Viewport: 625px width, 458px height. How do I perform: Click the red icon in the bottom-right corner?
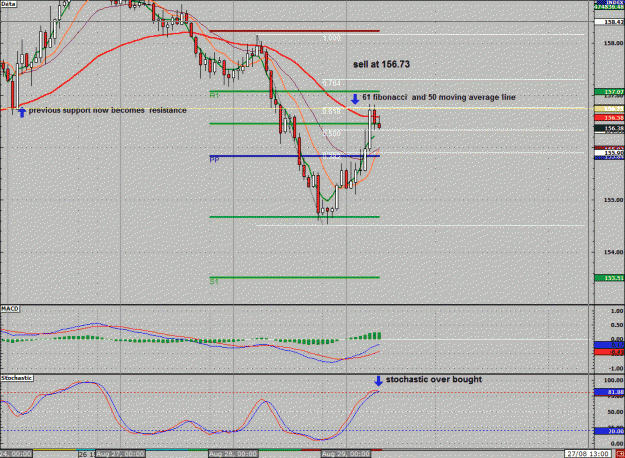click(621, 454)
